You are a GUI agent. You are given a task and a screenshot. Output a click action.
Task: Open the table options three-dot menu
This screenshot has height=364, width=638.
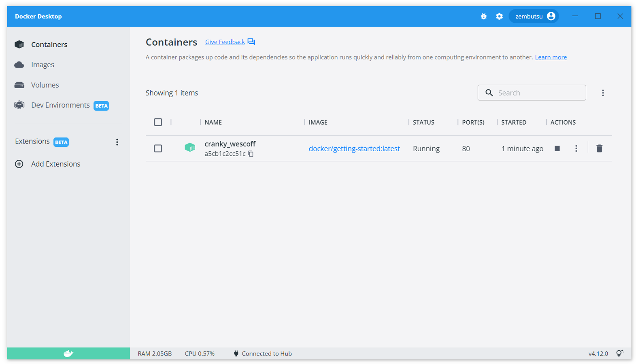[603, 93]
